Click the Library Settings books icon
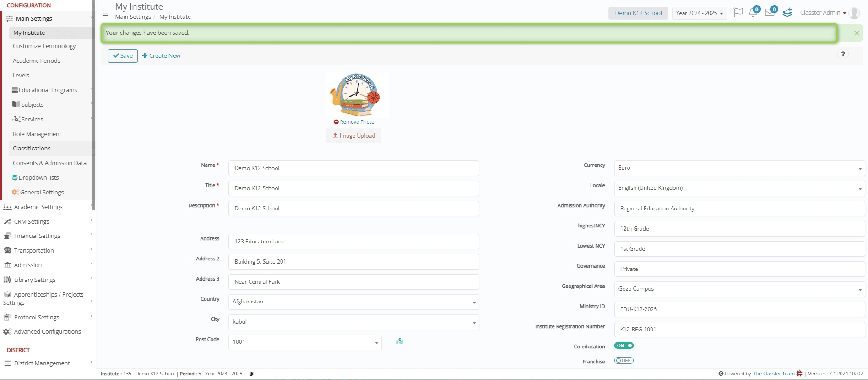 (7, 280)
